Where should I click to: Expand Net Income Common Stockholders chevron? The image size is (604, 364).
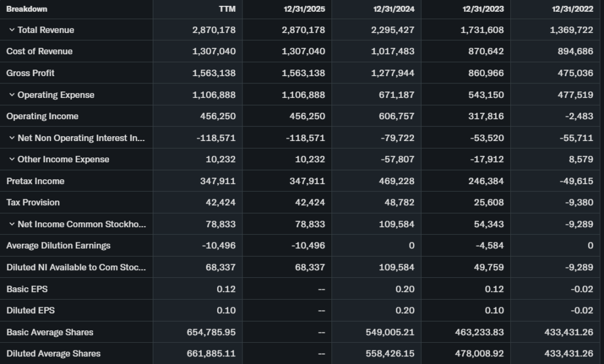click(x=12, y=224)
